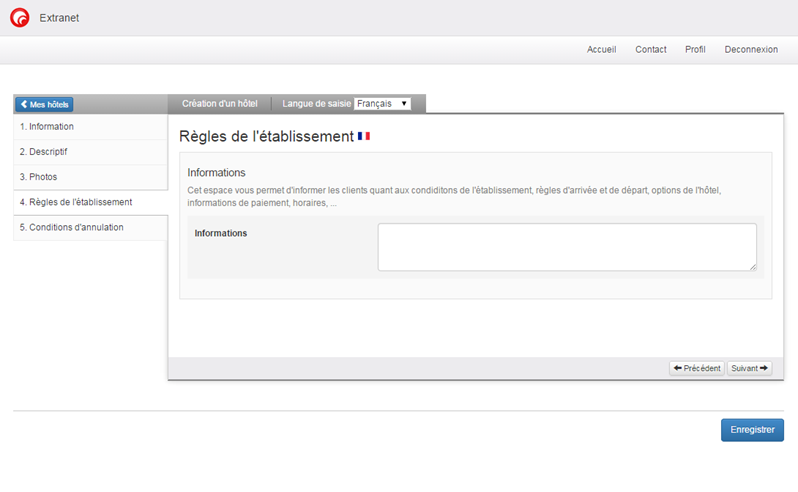Switch to step 2. Descriptif
The image size is (798, 492).
point(44,152)
